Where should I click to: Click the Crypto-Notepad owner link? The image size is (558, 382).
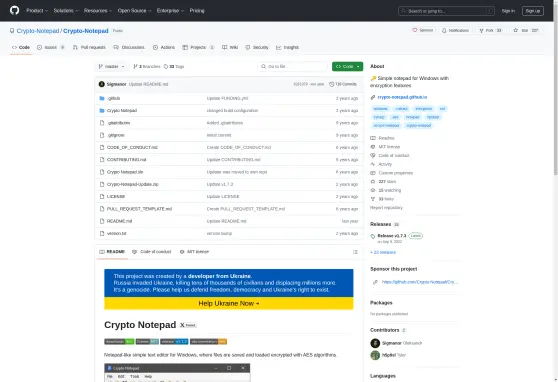click(x=38, y=31)
